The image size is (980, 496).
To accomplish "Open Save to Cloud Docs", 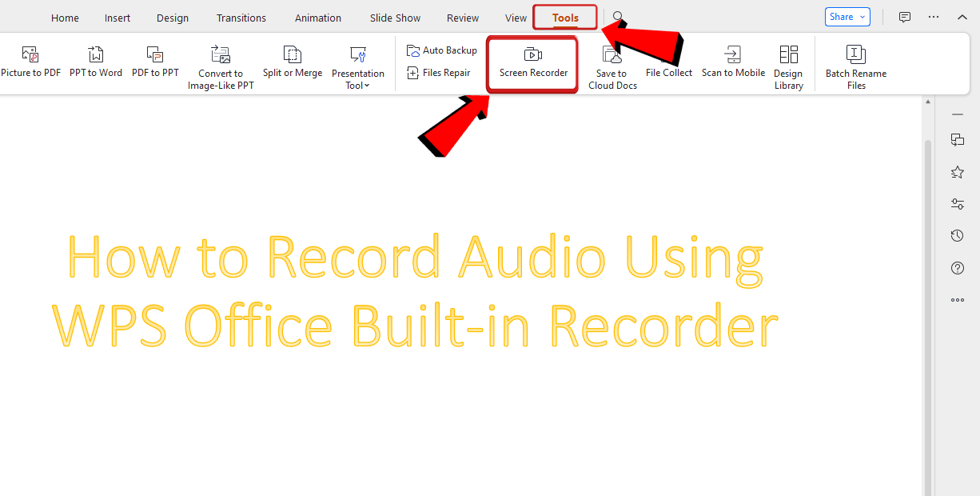I will click(612, 64).
